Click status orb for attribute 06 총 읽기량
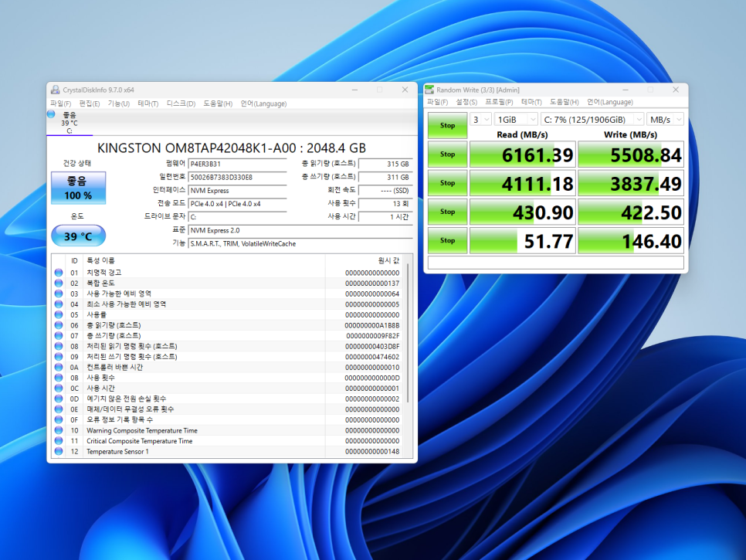Image resolution: width=746 pixels, height=560 pixels. click(x=59, y=325)
